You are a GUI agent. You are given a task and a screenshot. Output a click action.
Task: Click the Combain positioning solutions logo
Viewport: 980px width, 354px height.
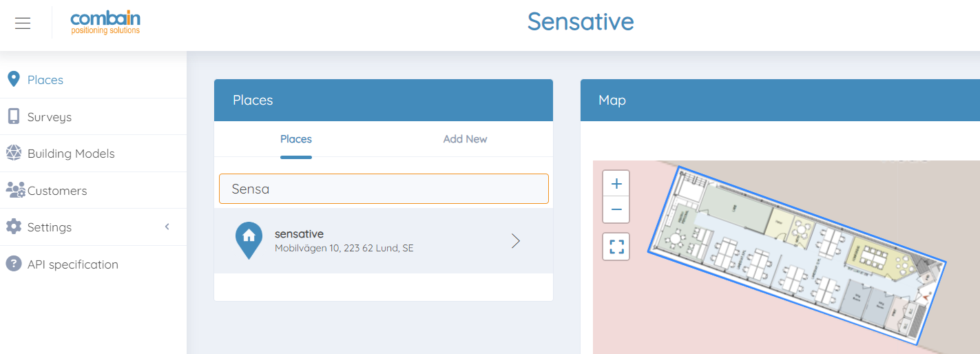[x=105, y=23]
